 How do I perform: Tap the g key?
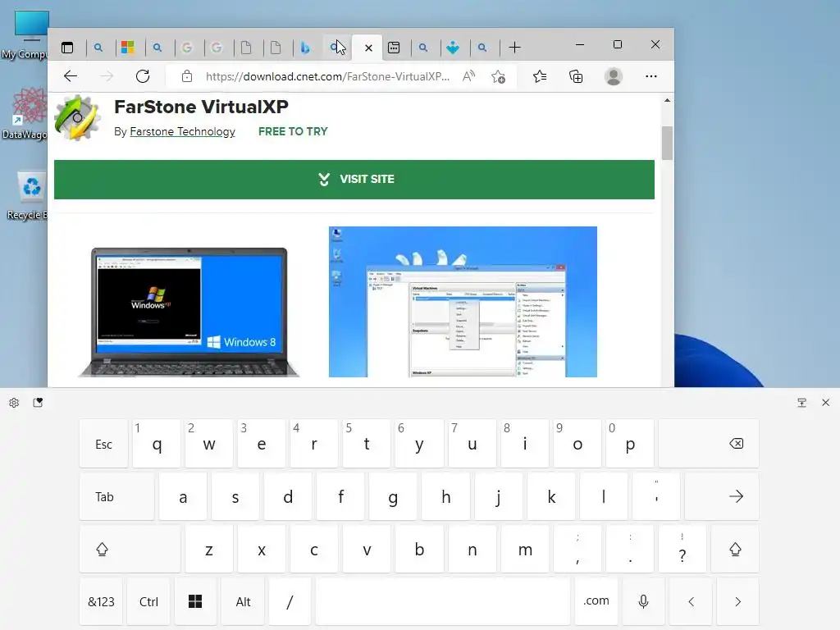point(393,496)
